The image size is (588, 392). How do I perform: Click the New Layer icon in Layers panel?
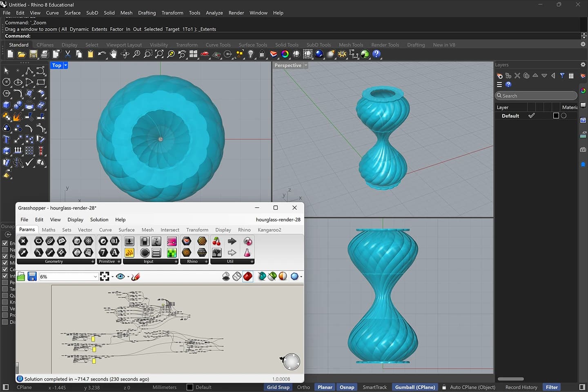coord(499,76)
